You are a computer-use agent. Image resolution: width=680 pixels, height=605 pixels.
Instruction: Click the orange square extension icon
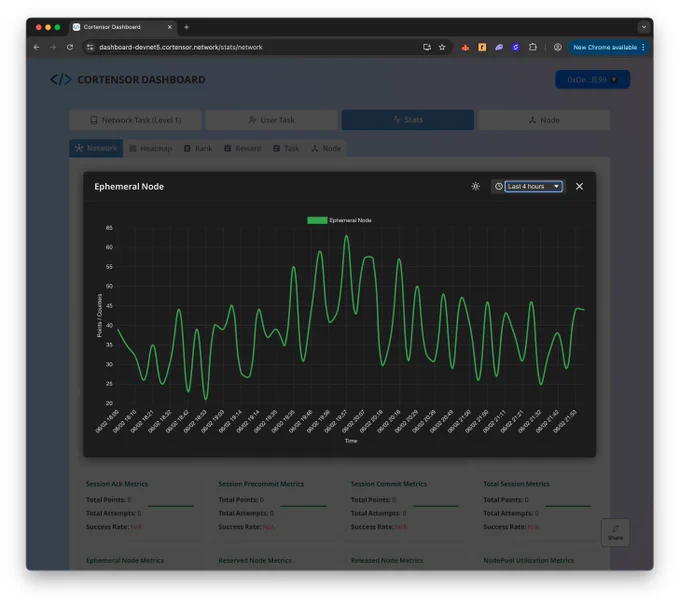(x=482, y=47)
